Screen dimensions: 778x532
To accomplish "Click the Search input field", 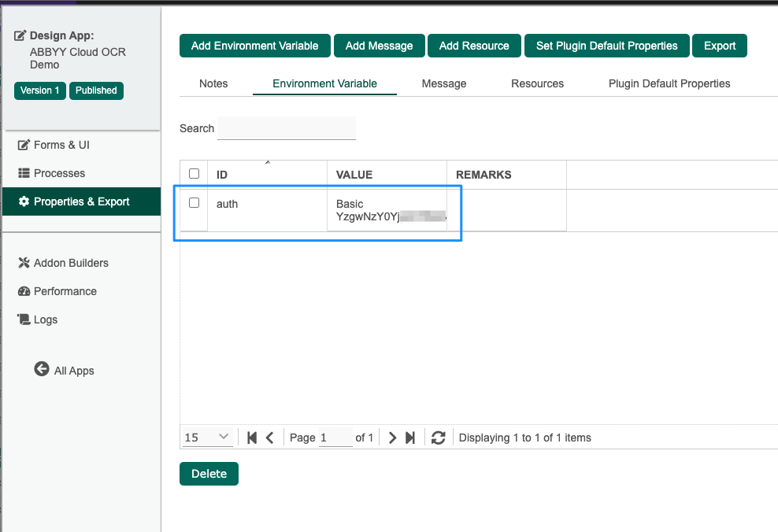I will (x=287, y=128).
